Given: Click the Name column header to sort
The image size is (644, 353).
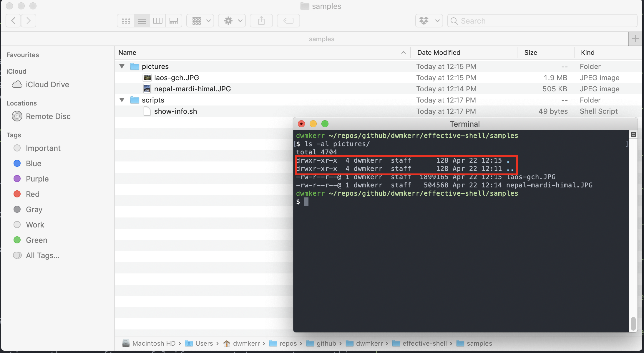Looking at the screenshot, I should [127, 52].
